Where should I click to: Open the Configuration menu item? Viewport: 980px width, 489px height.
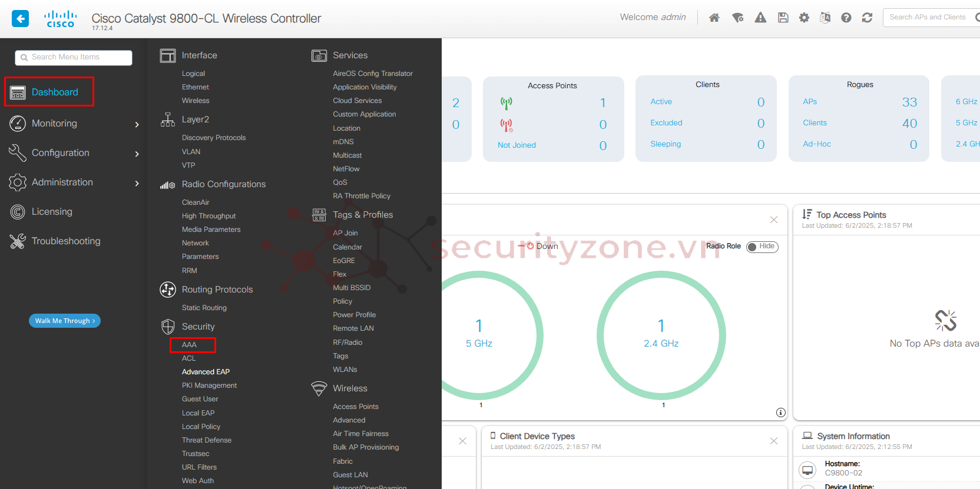coord(61,153)
